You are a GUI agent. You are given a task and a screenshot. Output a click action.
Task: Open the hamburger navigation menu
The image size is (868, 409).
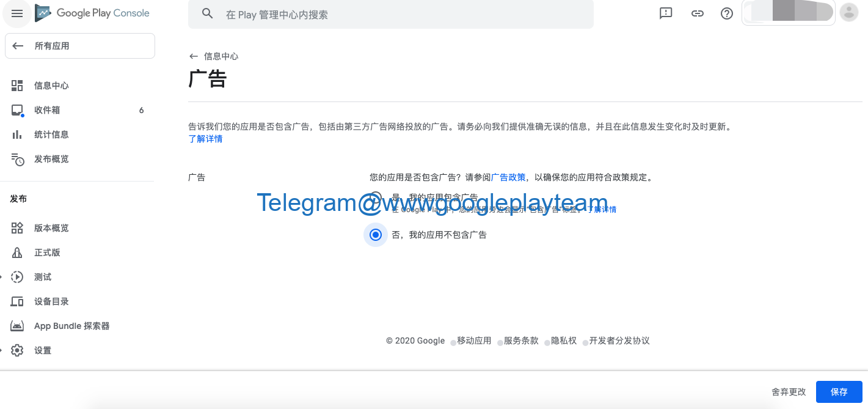[x=17, y=13]
